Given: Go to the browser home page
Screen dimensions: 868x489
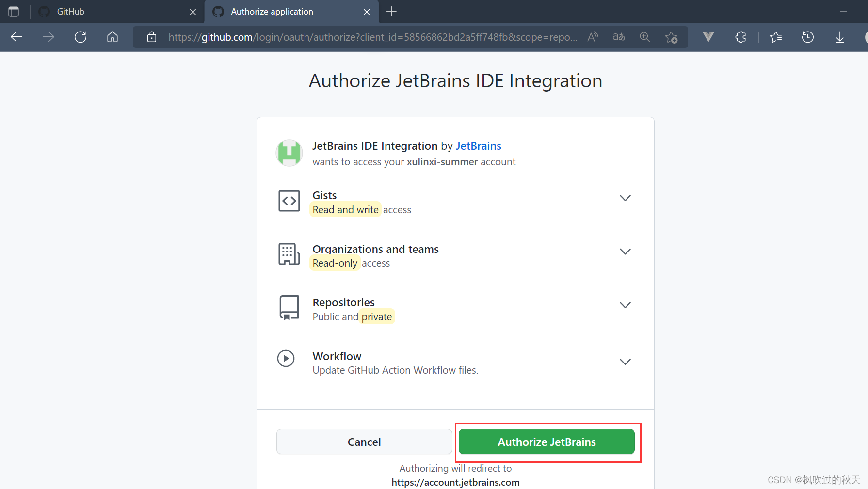Looking at the screenshot, I should [113, 37].
